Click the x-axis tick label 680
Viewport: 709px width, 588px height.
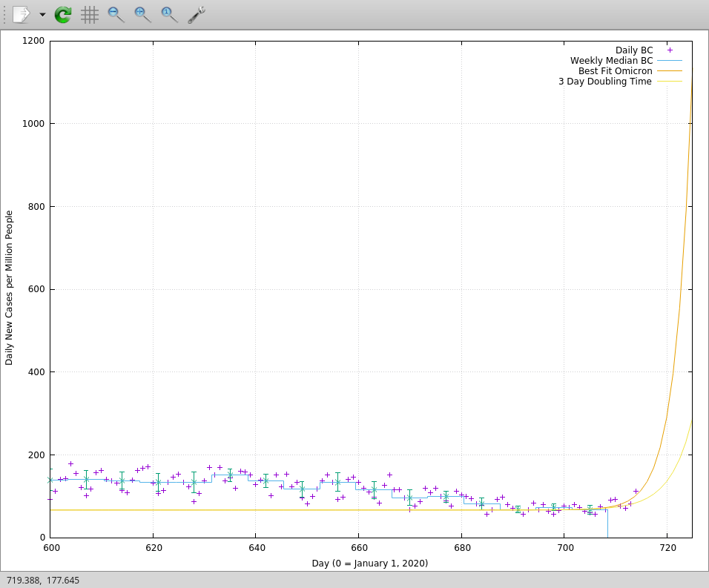coord(462,548)
